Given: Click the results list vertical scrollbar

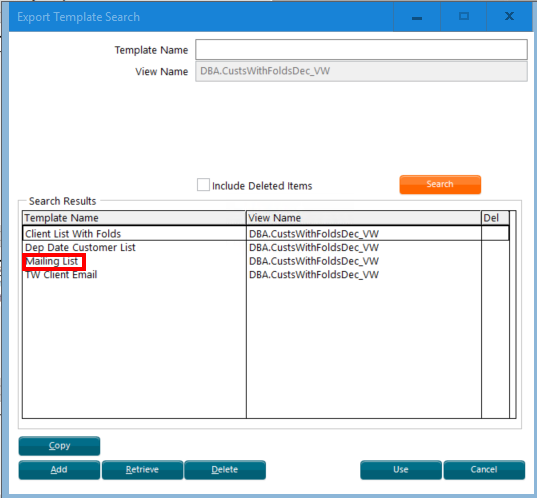Looking at the screenshot, I should (x=512, y=314).
